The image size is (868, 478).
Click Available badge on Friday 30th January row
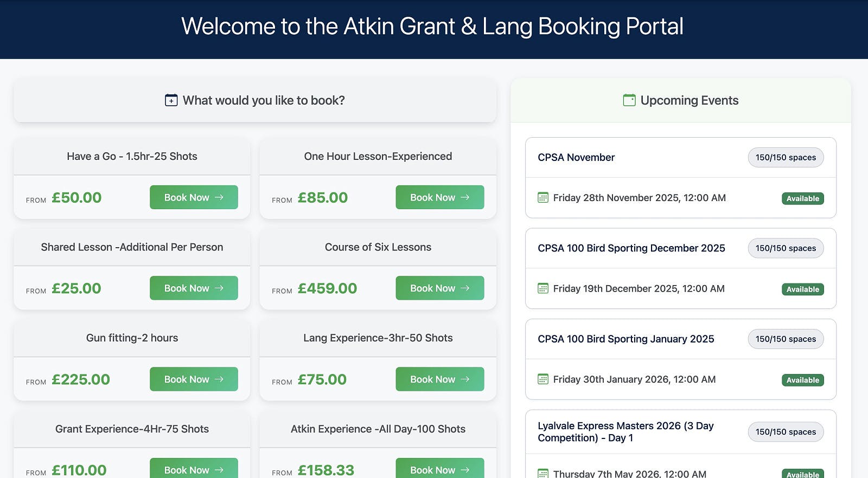pos(803,380)
